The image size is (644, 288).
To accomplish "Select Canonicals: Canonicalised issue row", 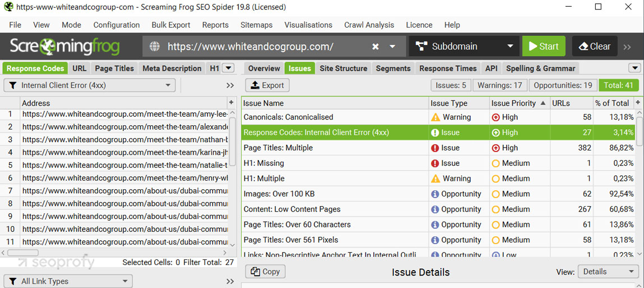I will 438,117.
